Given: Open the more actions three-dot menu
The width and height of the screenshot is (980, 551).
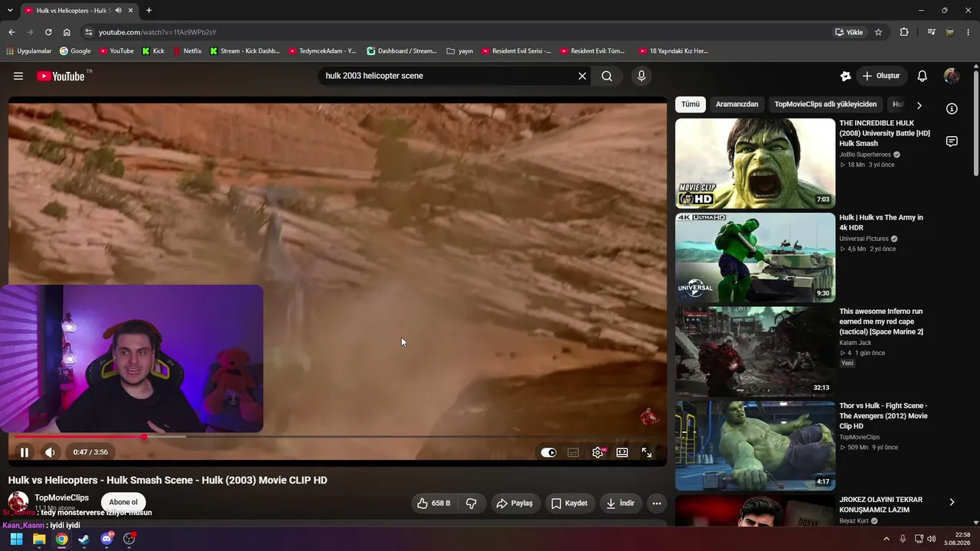Looking at the screenshot, I should pos(657,504).
